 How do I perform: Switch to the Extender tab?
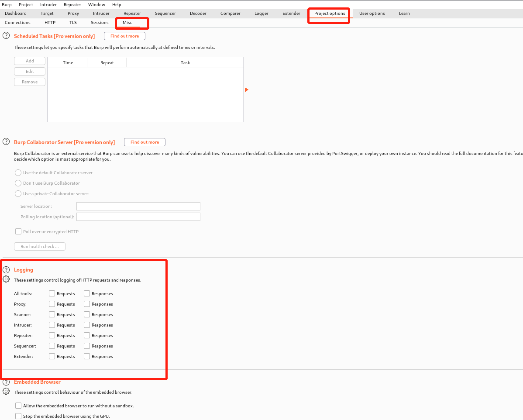click(x=292, y=14)
